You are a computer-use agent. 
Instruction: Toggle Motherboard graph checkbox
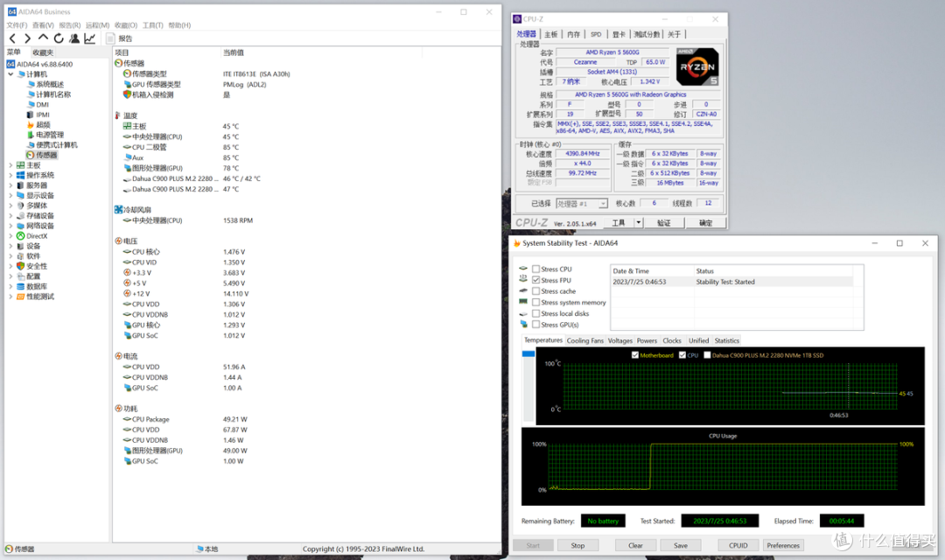634,355
